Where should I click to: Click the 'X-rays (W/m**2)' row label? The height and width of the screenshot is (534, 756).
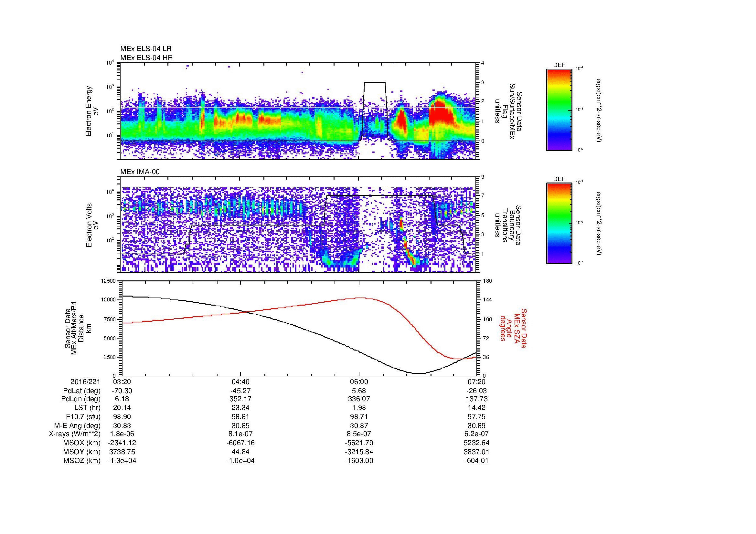tap(74, 434)
